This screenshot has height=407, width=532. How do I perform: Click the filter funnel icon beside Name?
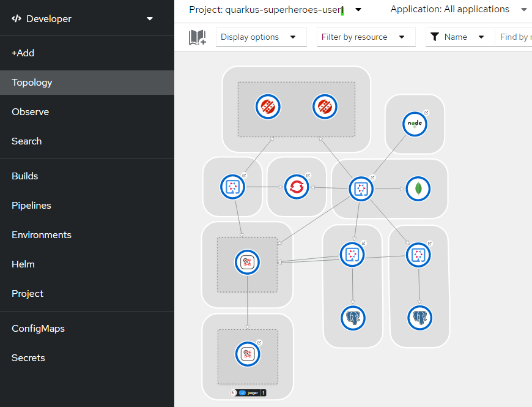[x=435, y=37]
